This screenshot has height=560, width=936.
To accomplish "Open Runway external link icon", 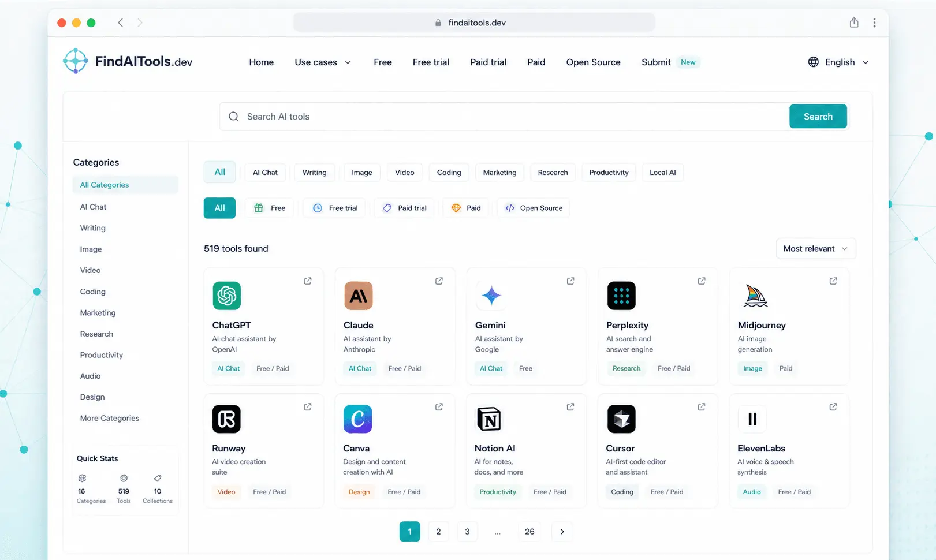I will point(308,407).
